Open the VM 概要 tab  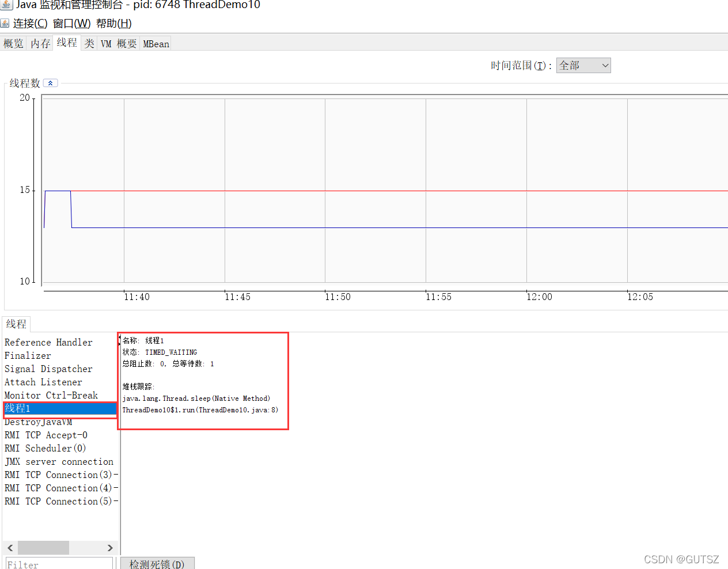(x=119, y=44)
